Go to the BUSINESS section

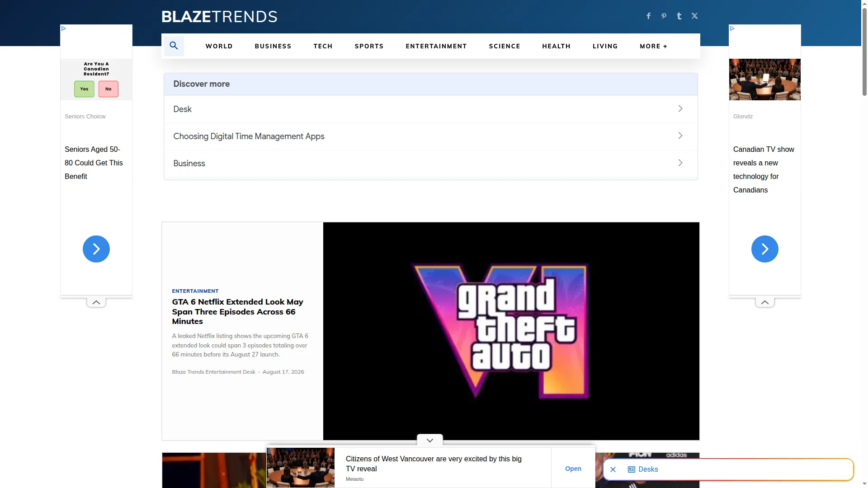click(273, 46)
